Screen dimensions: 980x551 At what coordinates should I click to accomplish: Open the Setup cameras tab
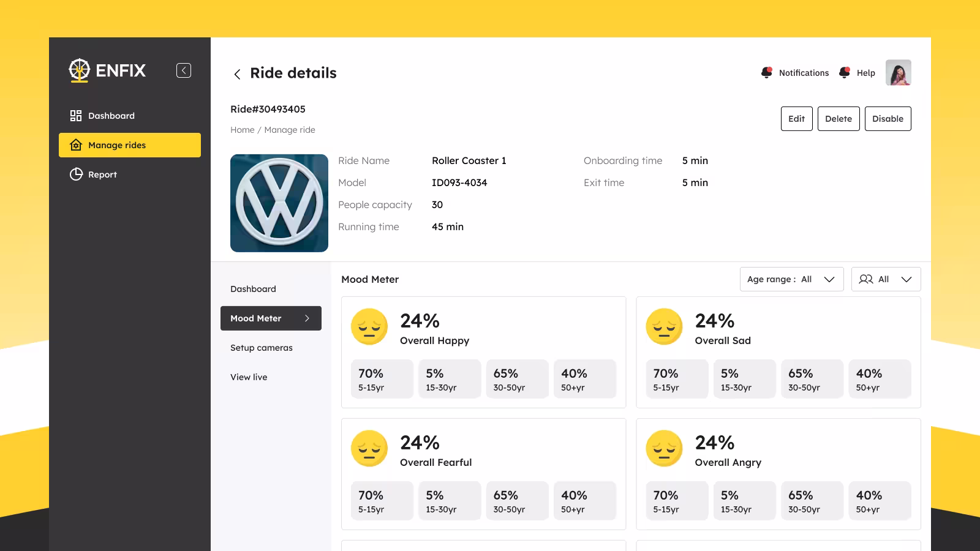pyautogui.click(x=262, y=348)
